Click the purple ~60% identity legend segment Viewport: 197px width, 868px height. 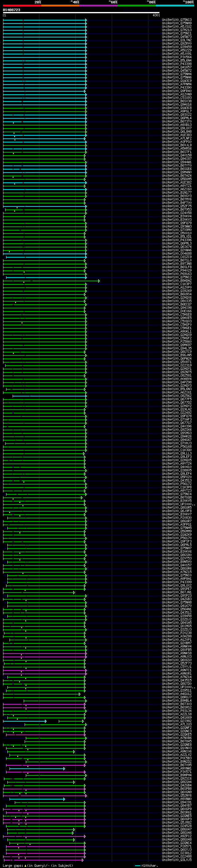(x=99, y=6)
